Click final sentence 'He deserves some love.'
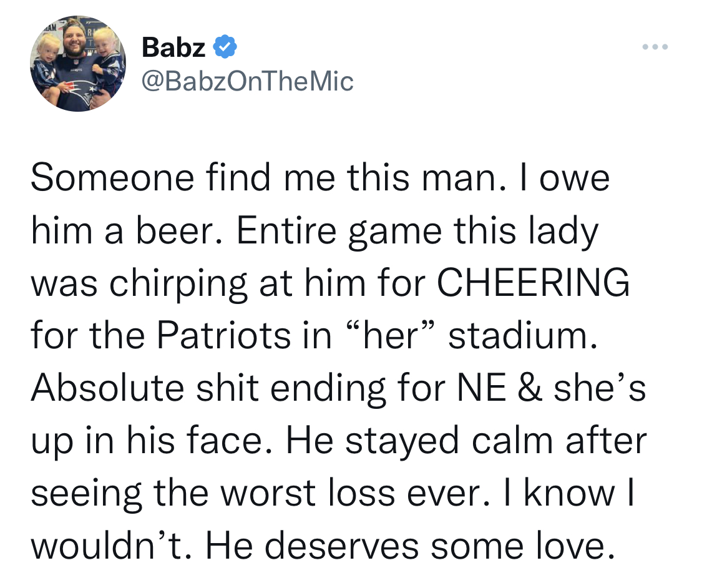702x588 pixels. (411, 546)
